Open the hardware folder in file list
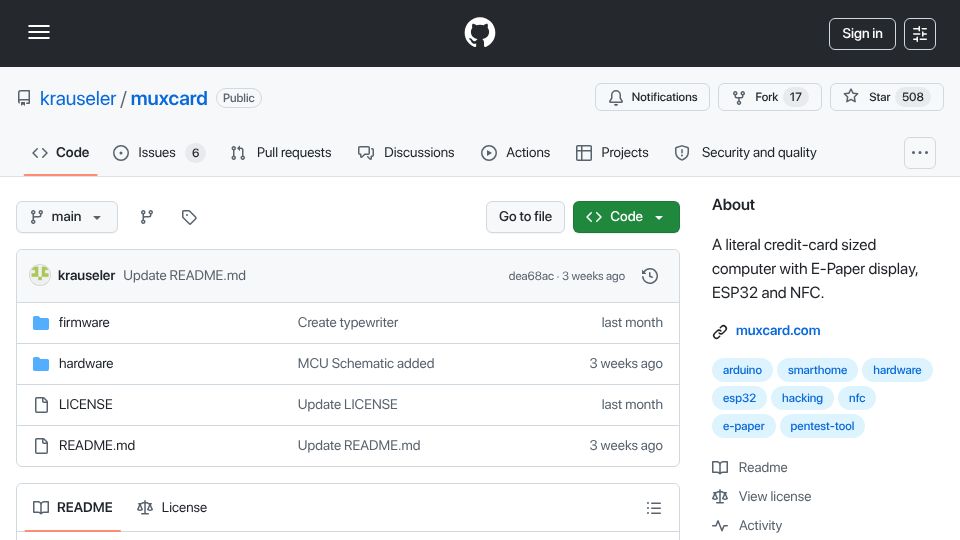The width and height of the screenshot is (960, 540). 86,364
